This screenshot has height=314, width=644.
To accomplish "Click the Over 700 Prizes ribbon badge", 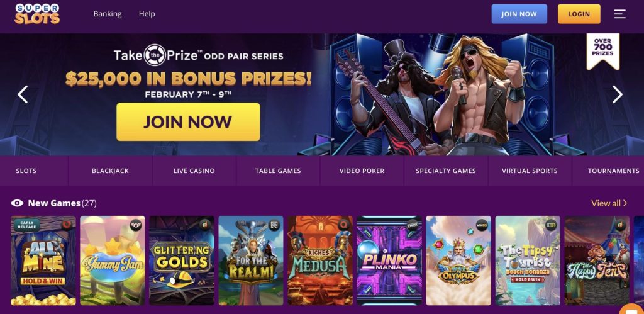I will coord(602,51).
